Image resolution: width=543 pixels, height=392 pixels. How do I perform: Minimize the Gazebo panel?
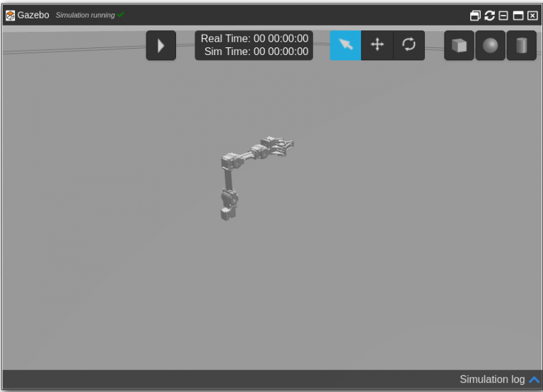pos(503,16)
